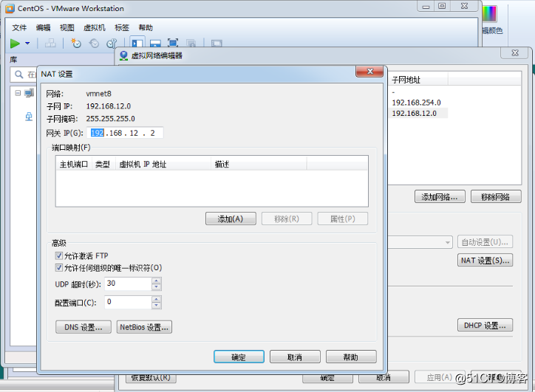
Task: Toggle 允许激活 FTP checkbox
Action: (x=59, y=255)
